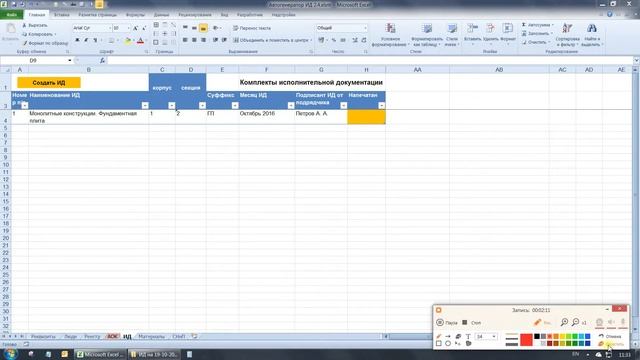Screen dimensions: 640x360
Task: Switch to the Реестр sheet tab
Action: (x=92, y=336)
